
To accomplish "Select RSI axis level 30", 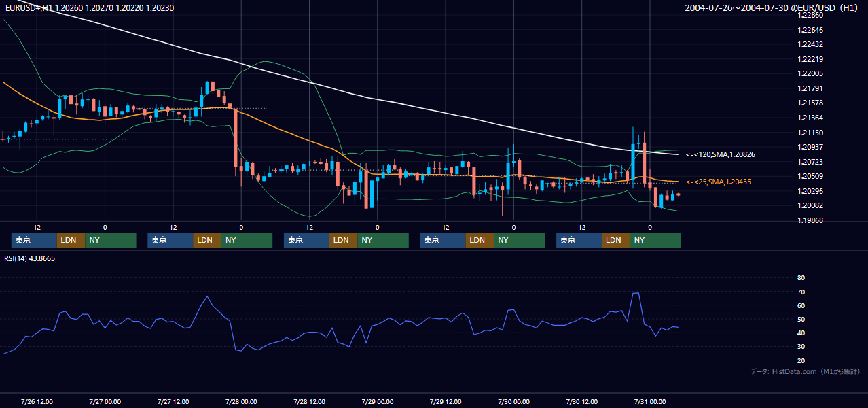I will point(801,347).
